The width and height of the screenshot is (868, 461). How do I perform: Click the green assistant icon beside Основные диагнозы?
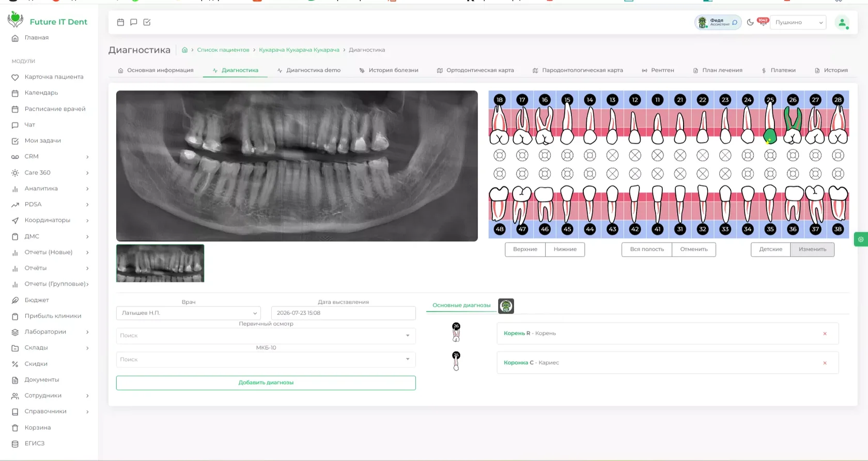point(506,306)
